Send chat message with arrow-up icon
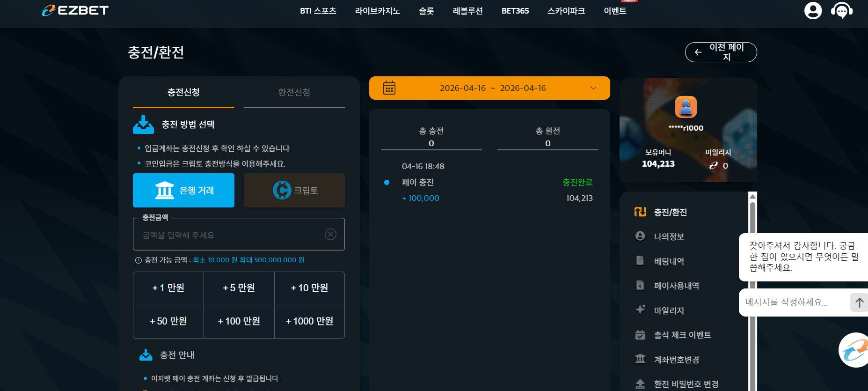Image resolution: width=868 pixels, height=391 pixels. click(859, 302)
